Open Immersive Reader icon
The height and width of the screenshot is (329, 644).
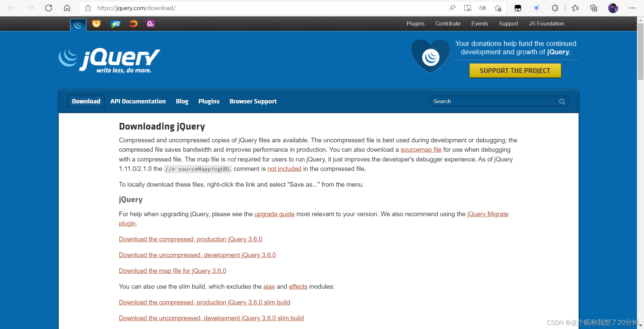(x=468, y=8)
